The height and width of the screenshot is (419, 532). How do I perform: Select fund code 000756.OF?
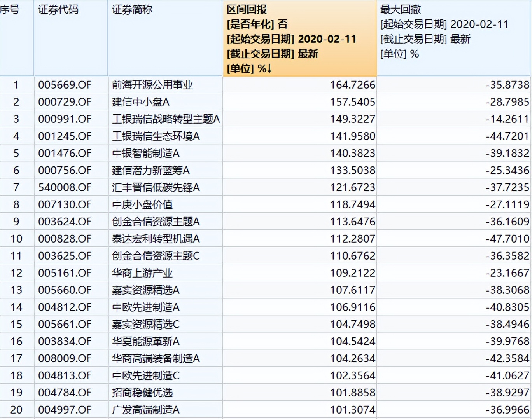pyautogui.click(x=65, y=170)
